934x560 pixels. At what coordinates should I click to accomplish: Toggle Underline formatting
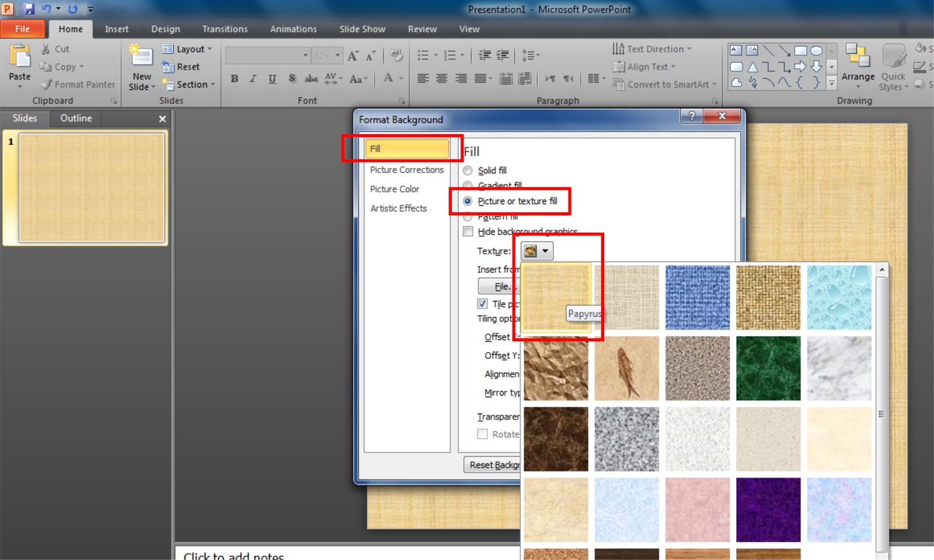[x=272, y=79]
